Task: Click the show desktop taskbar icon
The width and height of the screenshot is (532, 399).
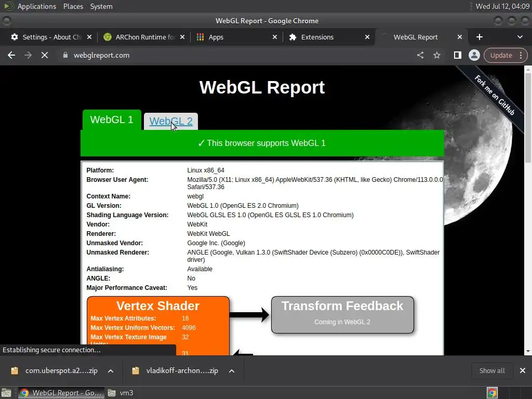Action: (x=6, y=393)
